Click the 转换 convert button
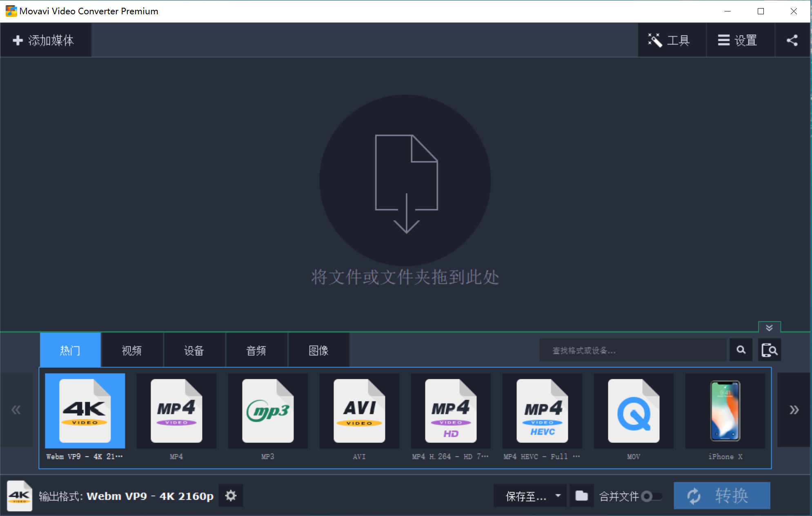 (722, 496)
